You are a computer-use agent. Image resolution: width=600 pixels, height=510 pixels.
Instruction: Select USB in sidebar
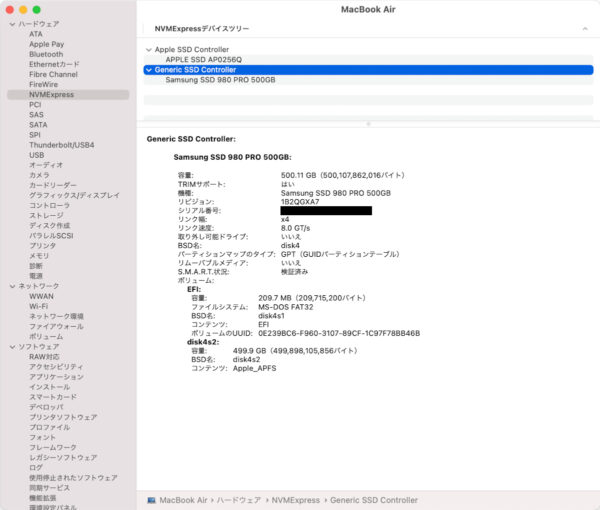point(37,155)
